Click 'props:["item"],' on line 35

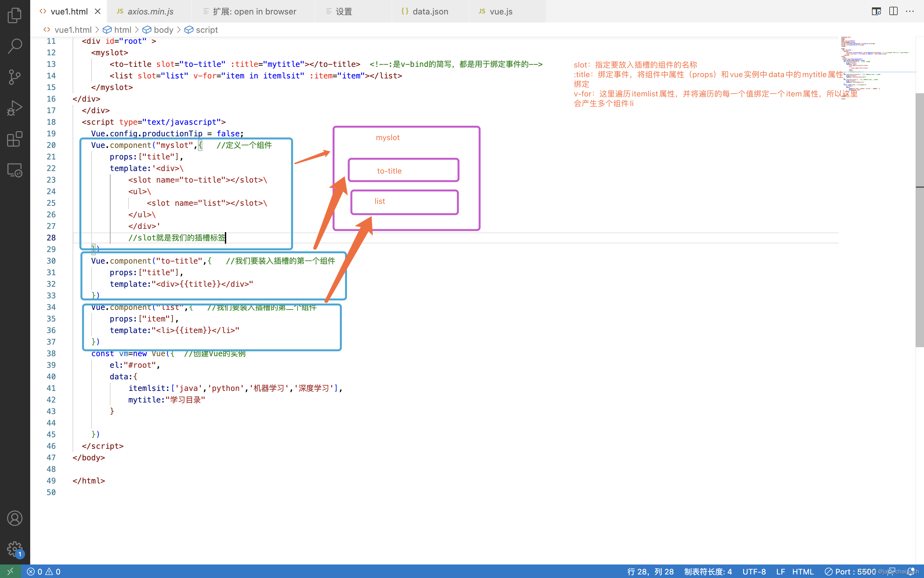click(x=144, y=319)
